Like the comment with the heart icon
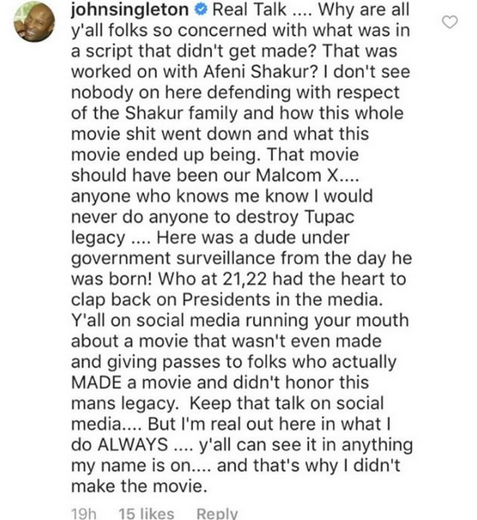The image size is (477, 520). [x=450, y=22]
